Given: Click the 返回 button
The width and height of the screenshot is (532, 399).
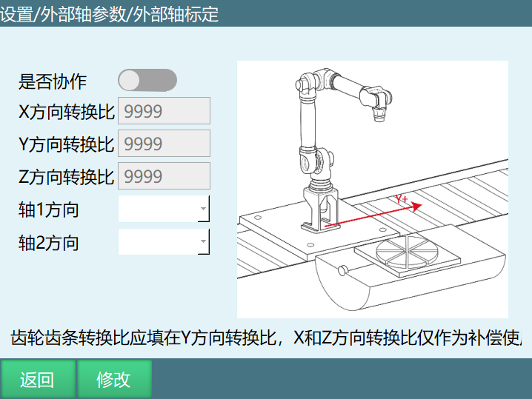Looking at the screenshot, I should pyautogui.click(x=38, y=379).
